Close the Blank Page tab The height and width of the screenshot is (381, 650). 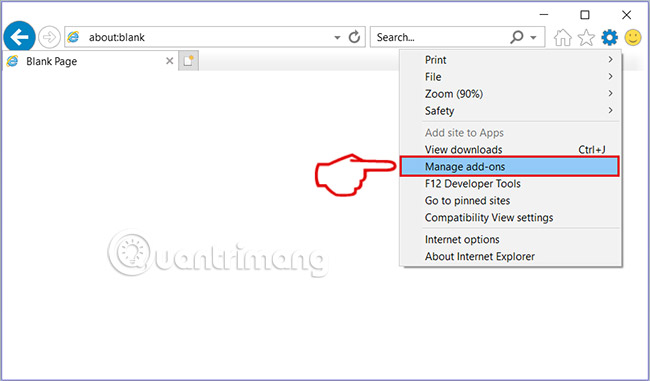170,61
